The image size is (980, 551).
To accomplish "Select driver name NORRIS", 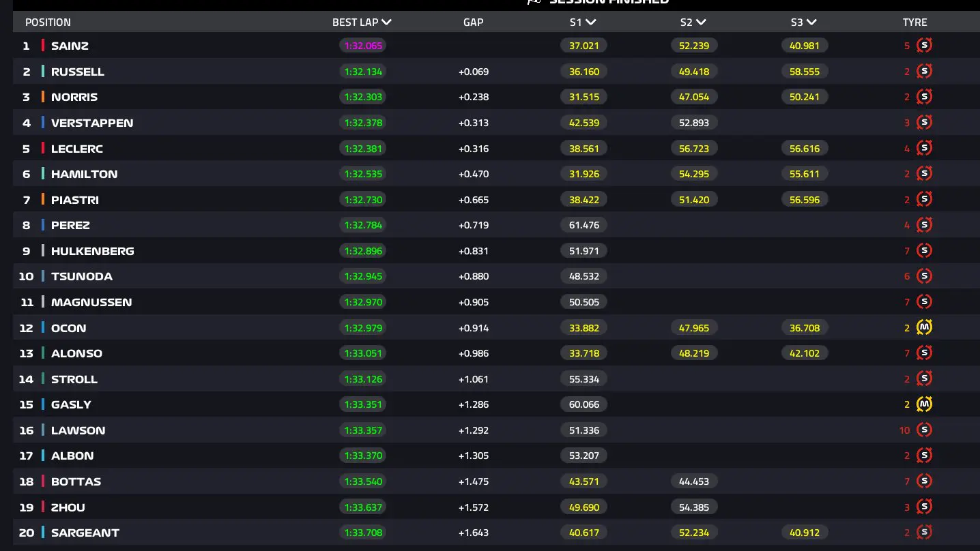I will pyautogui.click(x=74, y=97).
